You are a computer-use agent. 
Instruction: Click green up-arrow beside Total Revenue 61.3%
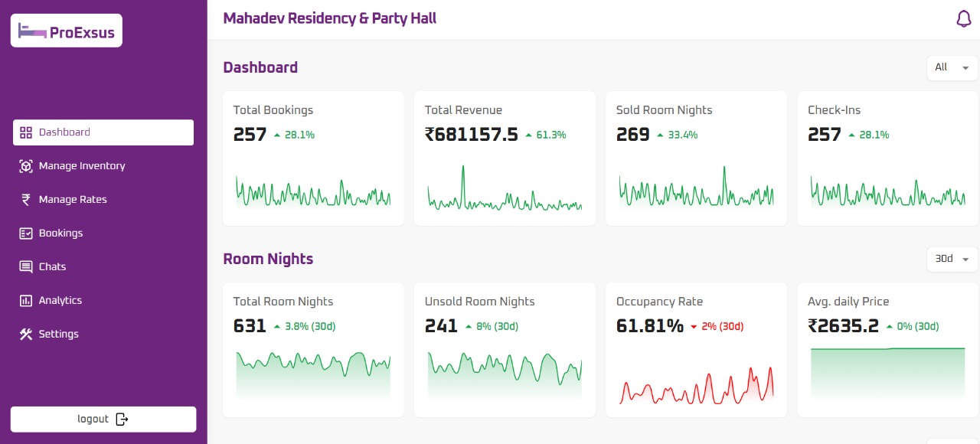(528, 135)
